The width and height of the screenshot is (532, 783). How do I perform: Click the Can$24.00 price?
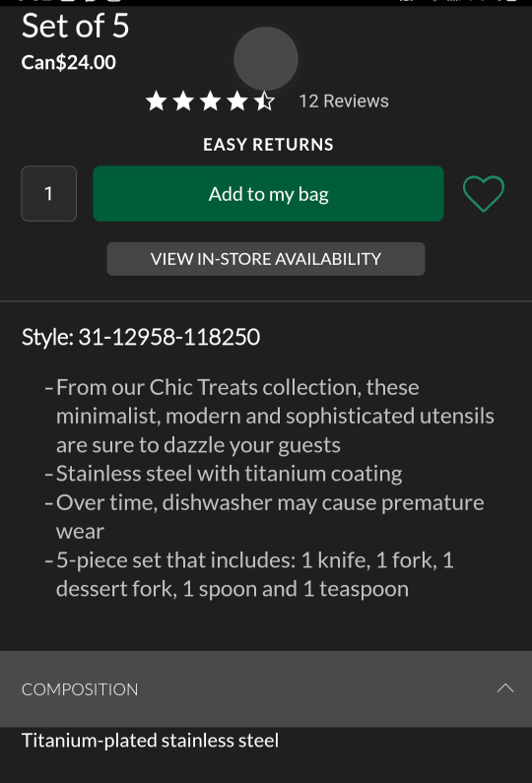[x=68, y=62]
